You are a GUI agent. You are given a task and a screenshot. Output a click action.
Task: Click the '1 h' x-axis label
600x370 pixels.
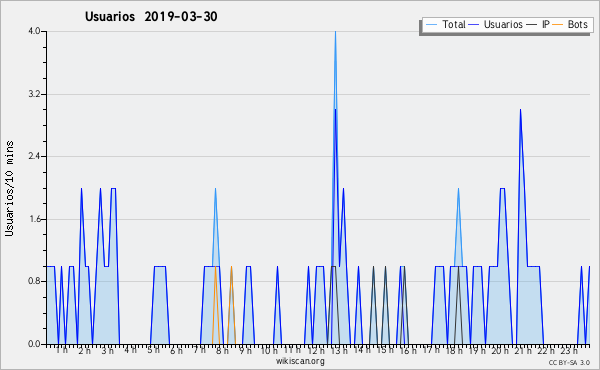pyautogui.click(x=62, y=350)
